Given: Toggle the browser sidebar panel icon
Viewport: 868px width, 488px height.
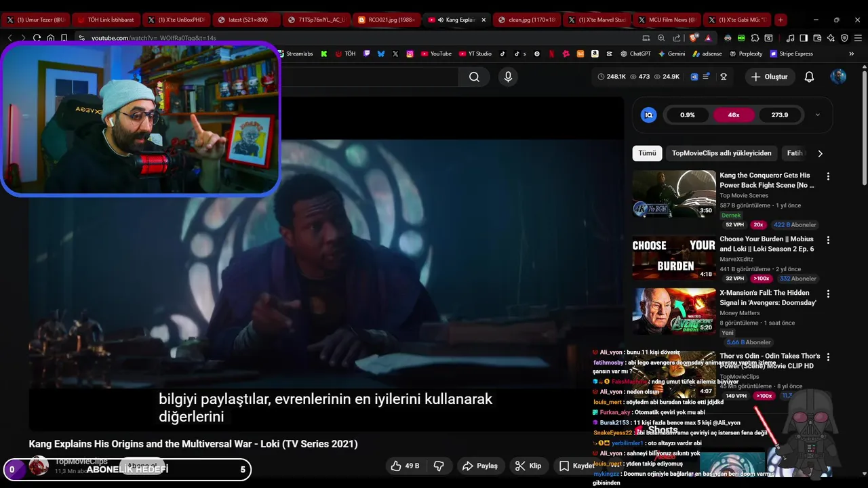Looking at the screenshot, I should [804, 38].
